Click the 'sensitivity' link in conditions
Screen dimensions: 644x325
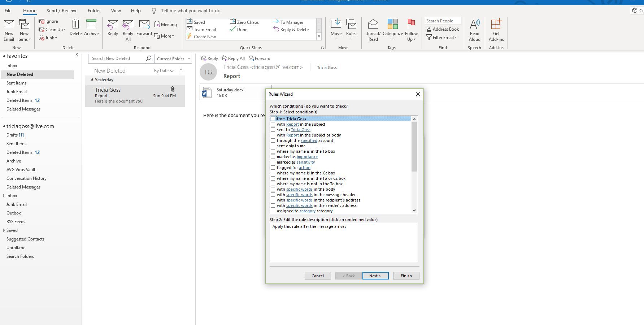coord(306,162)
